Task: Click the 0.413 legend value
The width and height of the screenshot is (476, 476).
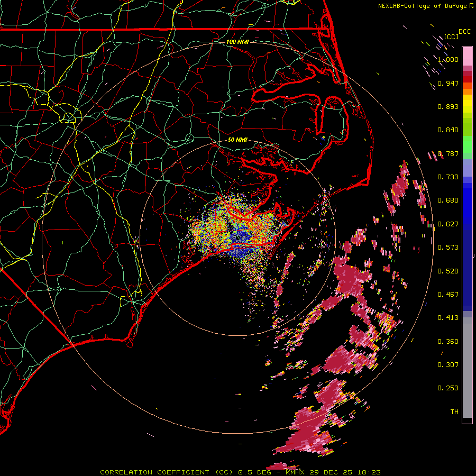Action: tap(448, 318)
